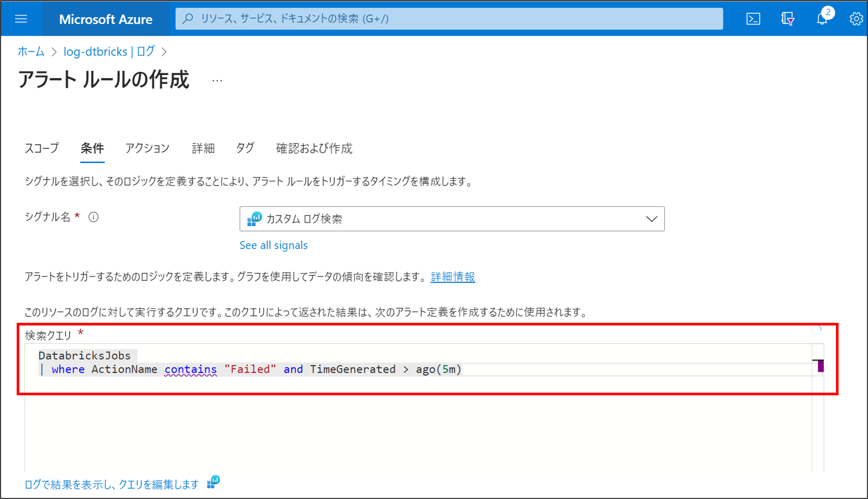Open the タグ tab
868x499 pixels.
click(x=245, y=149)
